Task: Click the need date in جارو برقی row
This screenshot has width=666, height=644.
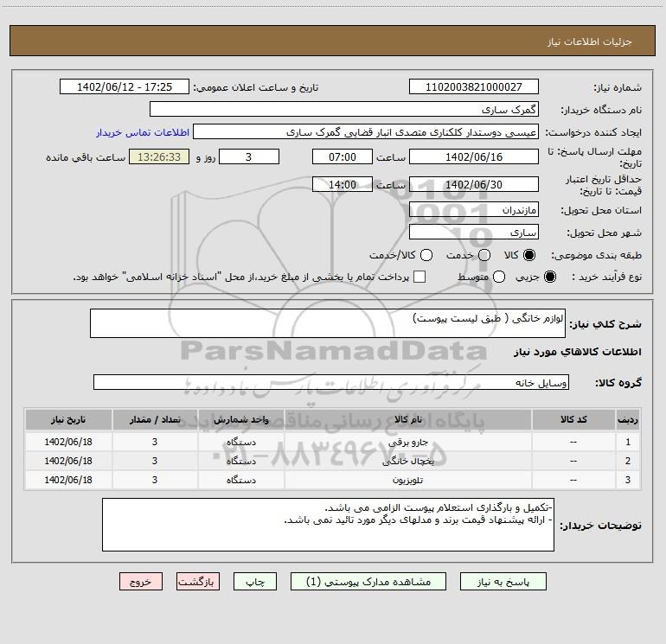Action: 68,442
